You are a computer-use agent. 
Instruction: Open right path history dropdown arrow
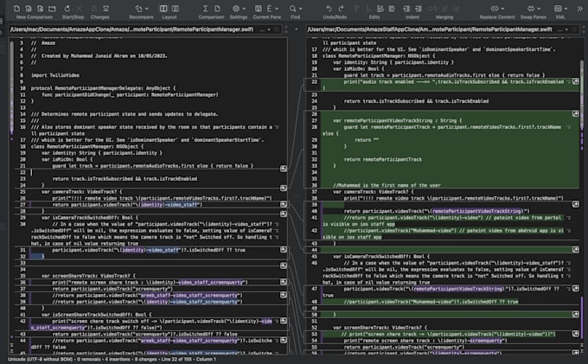point(566,29)
